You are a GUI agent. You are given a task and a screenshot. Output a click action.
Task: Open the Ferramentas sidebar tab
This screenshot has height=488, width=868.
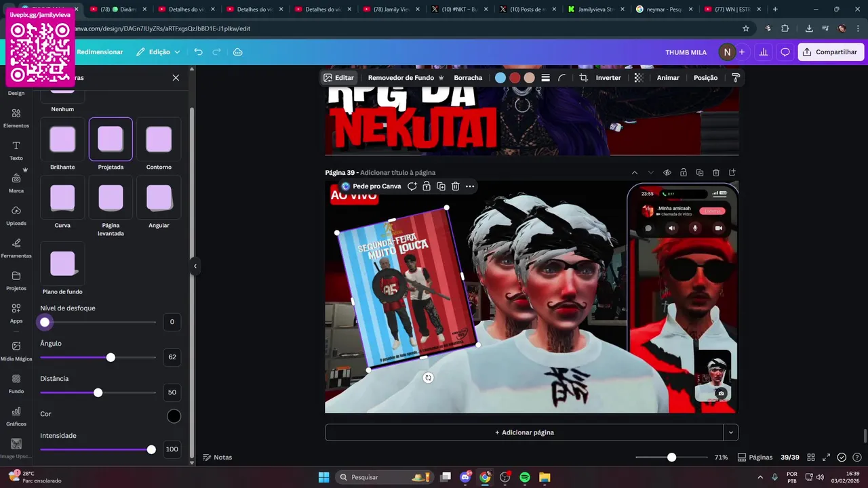tap(16, 248)
